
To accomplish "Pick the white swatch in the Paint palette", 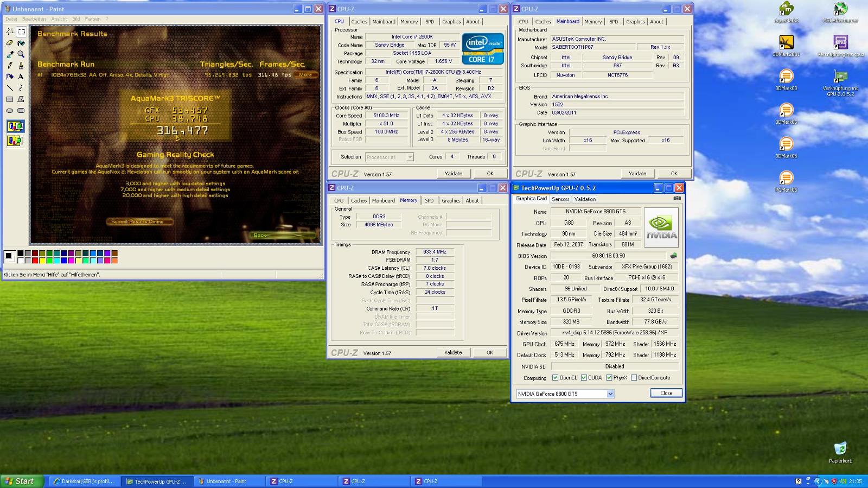I will 20,260.
